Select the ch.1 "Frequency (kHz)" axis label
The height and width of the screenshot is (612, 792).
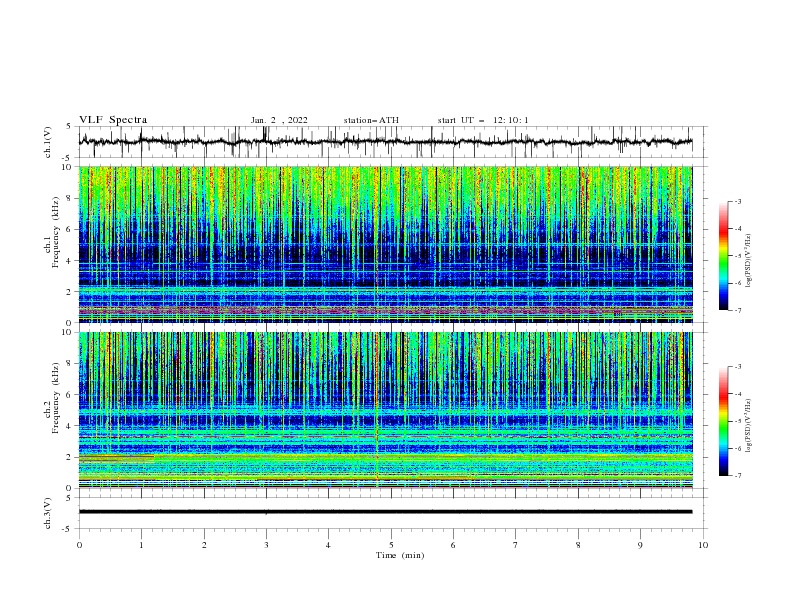click(55, 230)
